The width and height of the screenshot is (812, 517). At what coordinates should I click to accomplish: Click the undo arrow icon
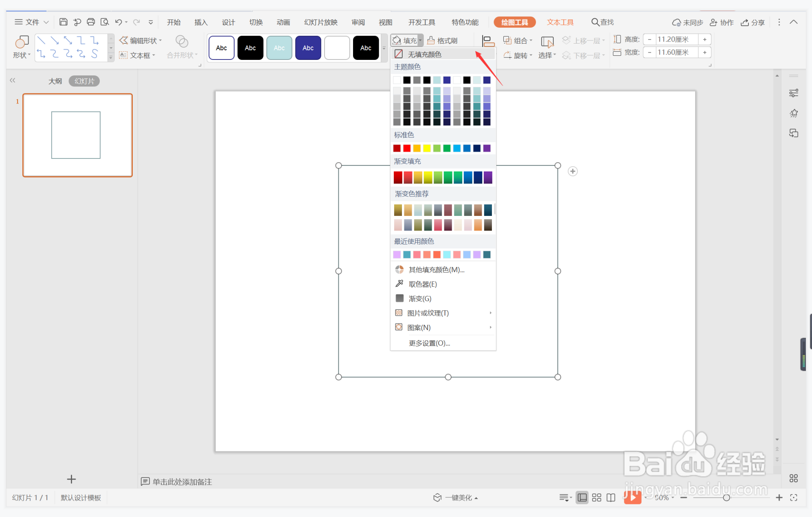click(x=118, y=22)
